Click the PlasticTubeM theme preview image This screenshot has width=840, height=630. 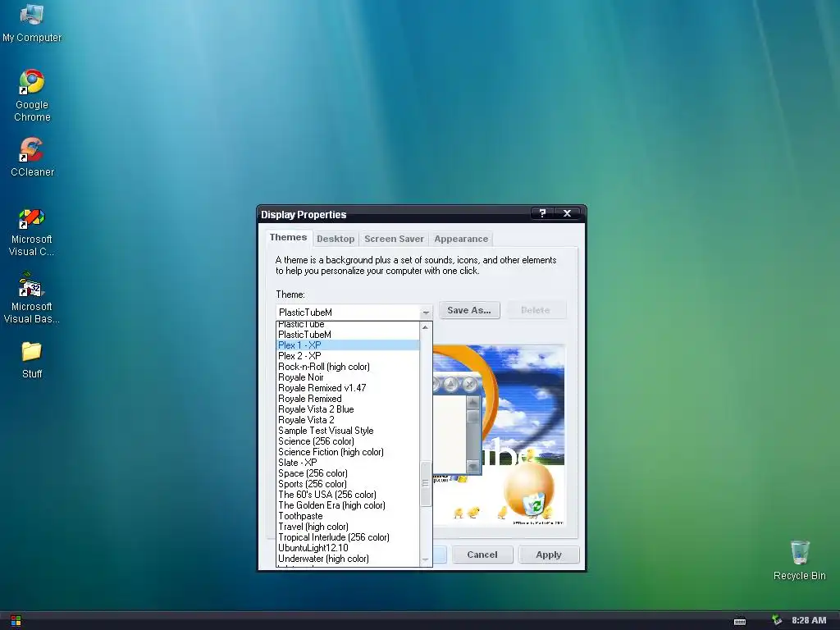[x=498, y=436]
